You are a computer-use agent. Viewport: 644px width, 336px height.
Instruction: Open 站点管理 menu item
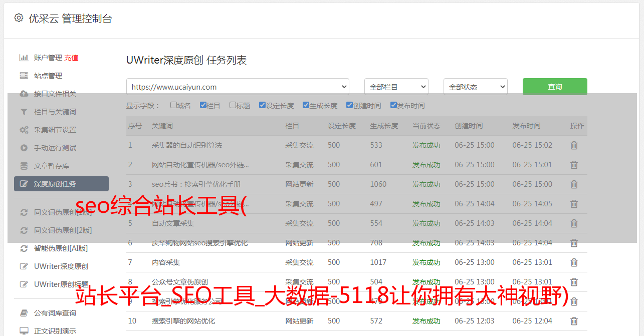(48, 76)
